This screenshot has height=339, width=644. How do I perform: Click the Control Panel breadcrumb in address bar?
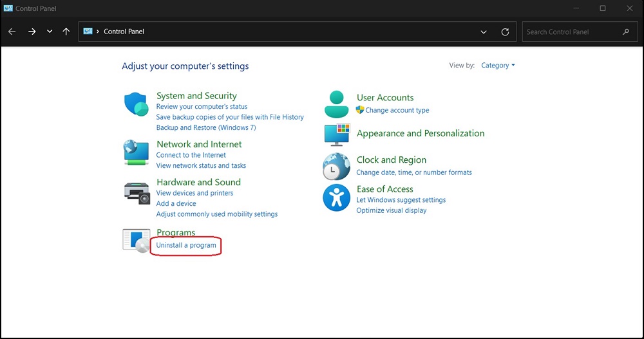[x=124, y=31]
